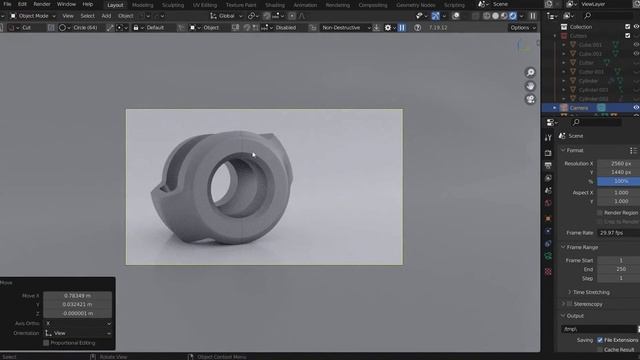Viewport: 640px width, 360px height.
Task: Toggle the X-ray view icon
Action: pyautogui.click(x=475, y=16)
